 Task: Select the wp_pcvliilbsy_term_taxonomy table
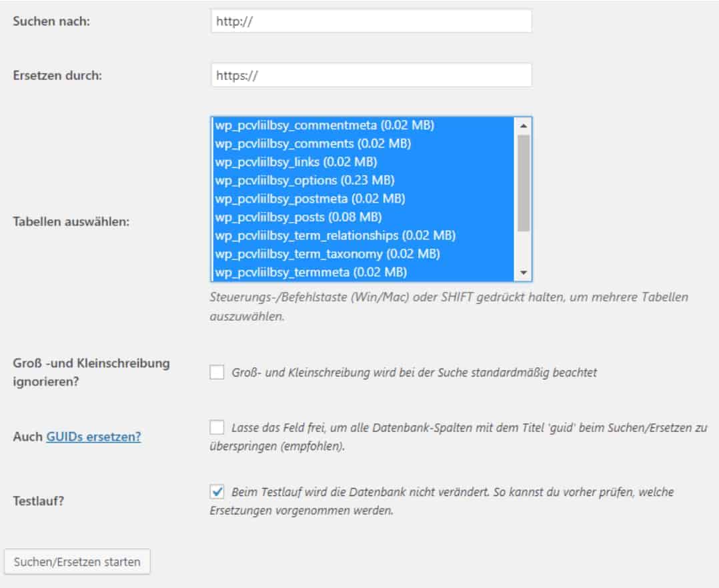(x=327, y=253)
